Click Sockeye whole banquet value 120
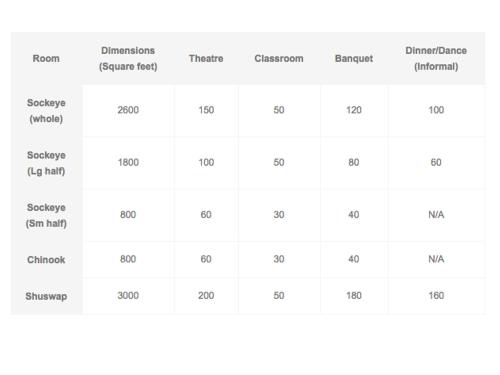Viewport: 500px width, 375px height. point(354,110)
